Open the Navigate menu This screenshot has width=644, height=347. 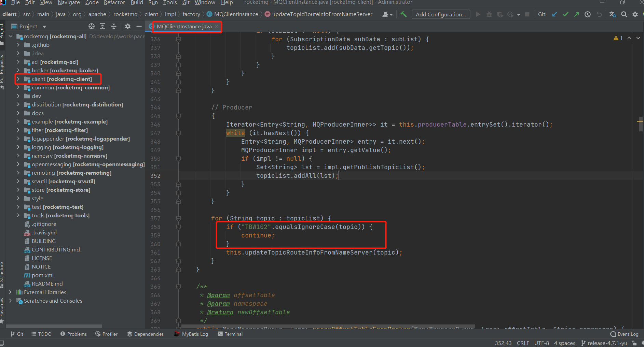[x=68, y=3]
